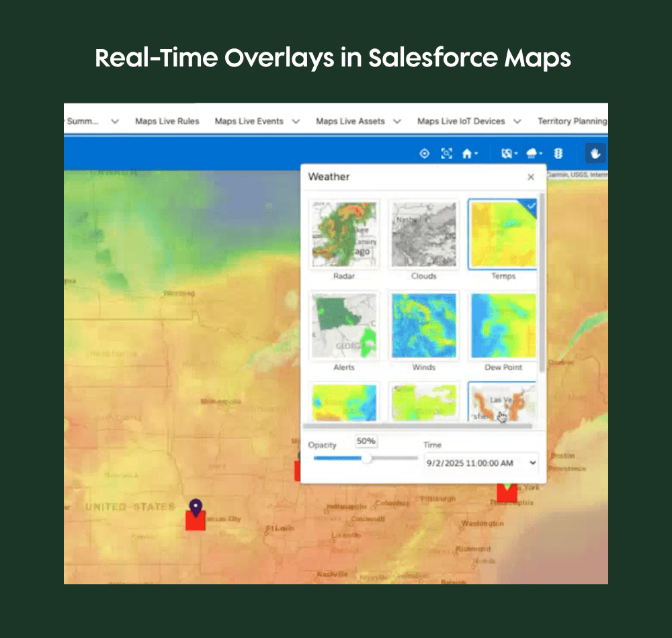Open the Time date-time dropdown
672x638 pixels.
click(x=480, y=463)
